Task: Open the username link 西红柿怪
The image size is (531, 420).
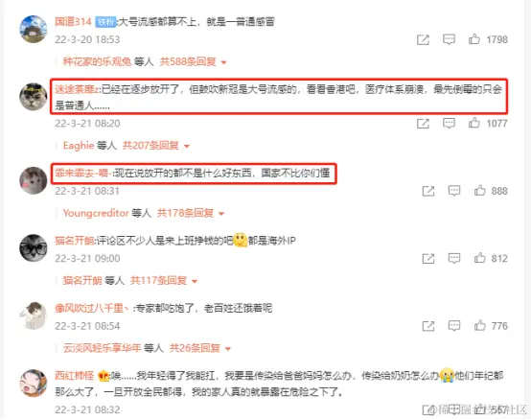Action: pos(75,376)
